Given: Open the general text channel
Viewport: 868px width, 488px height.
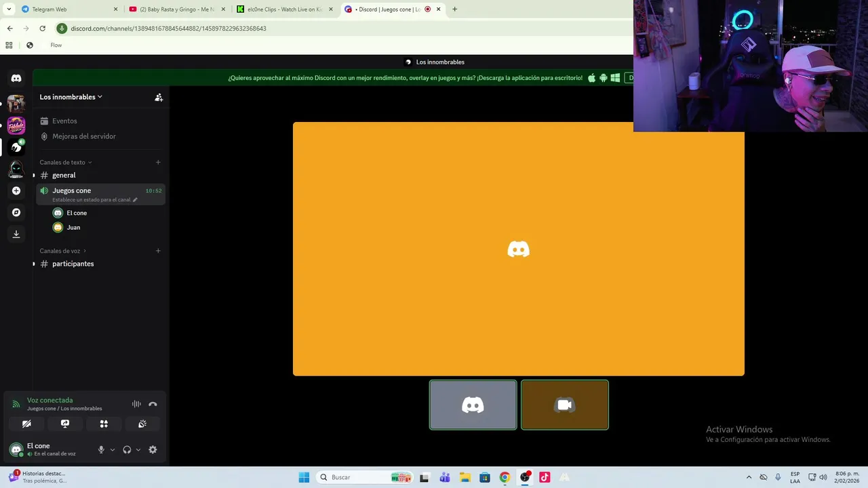Looking at the screenshot, I should [100, 175].
